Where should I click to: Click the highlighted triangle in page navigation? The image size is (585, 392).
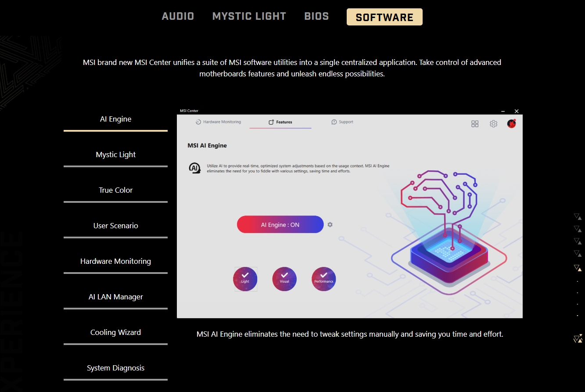click(x=578, y=267)
